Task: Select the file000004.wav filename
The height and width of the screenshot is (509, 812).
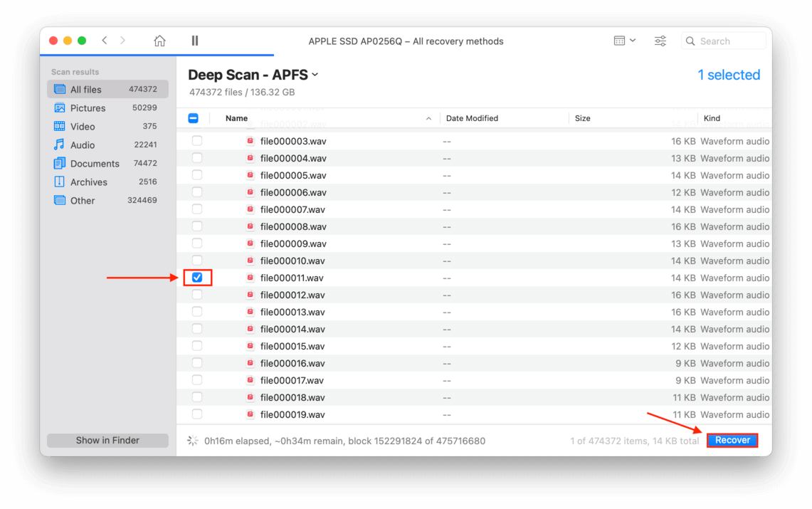Action: tap(293, 159)
